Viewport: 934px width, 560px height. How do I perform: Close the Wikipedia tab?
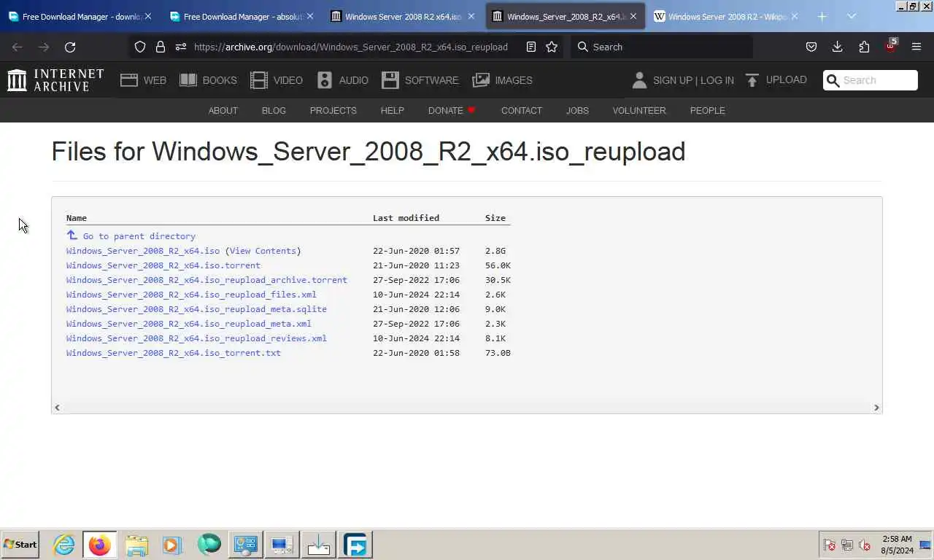[x=795, y=16]
